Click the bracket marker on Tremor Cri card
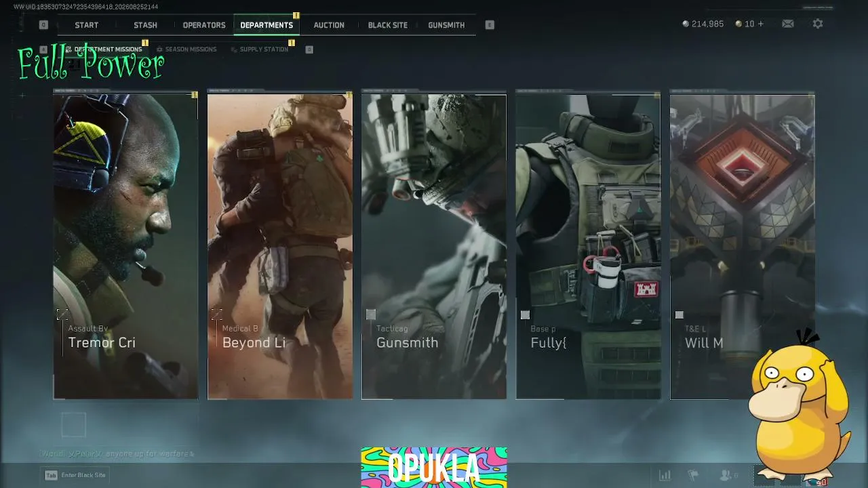868x488 pixels. [x=62, y=314]
